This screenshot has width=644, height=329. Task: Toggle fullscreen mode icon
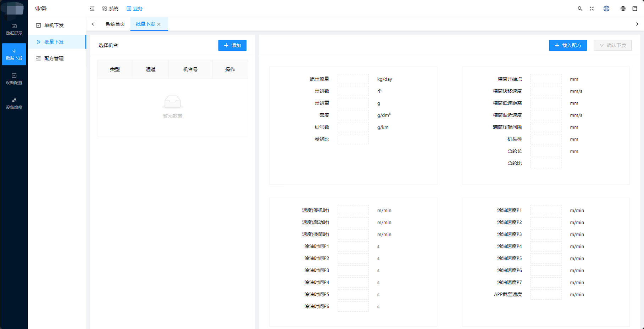[592, 8]
